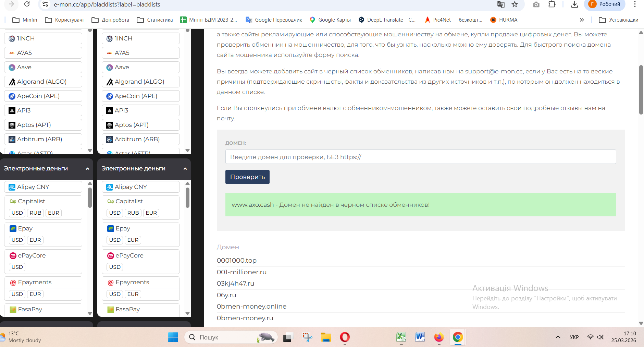
Task: Bookmark this page with the star icon
Action: 515,4
